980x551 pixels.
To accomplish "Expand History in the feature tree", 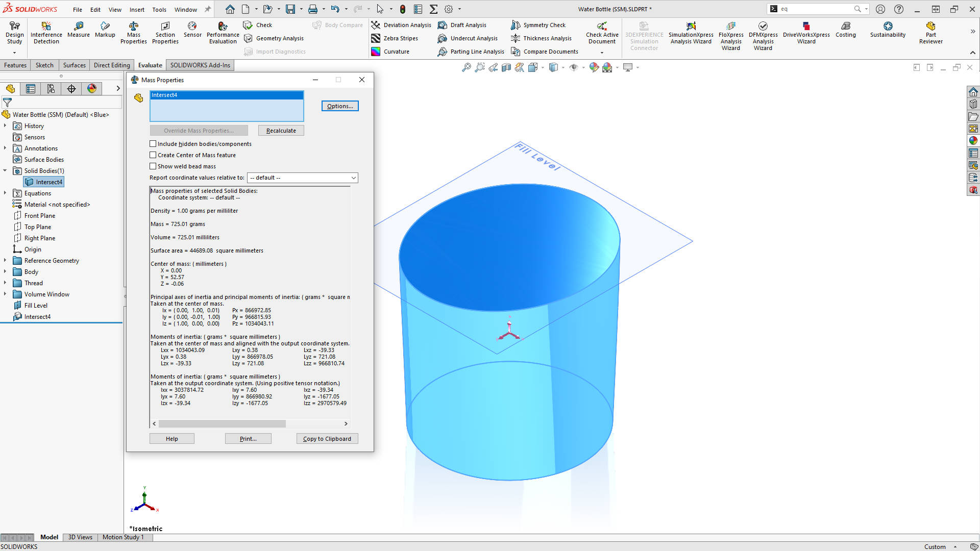I will coord(5,126).
